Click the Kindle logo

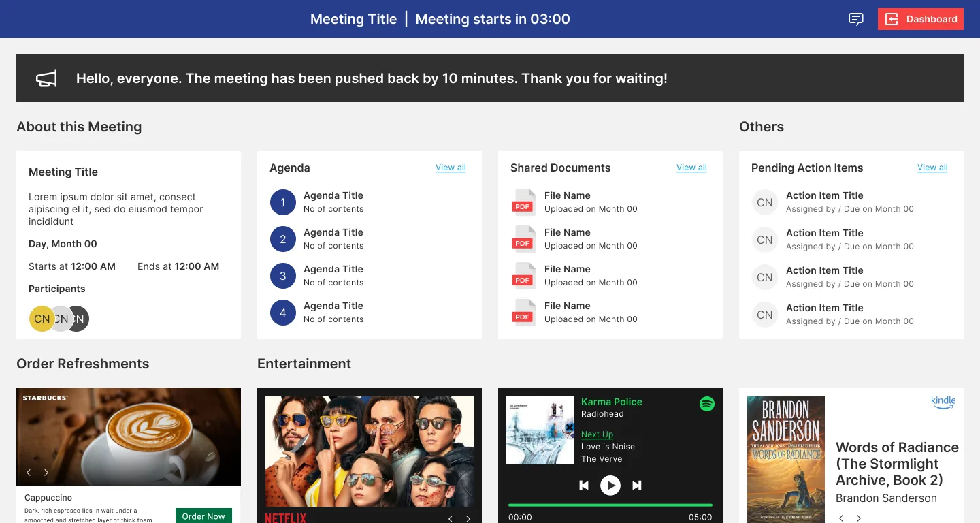click(x=943, y=402)
